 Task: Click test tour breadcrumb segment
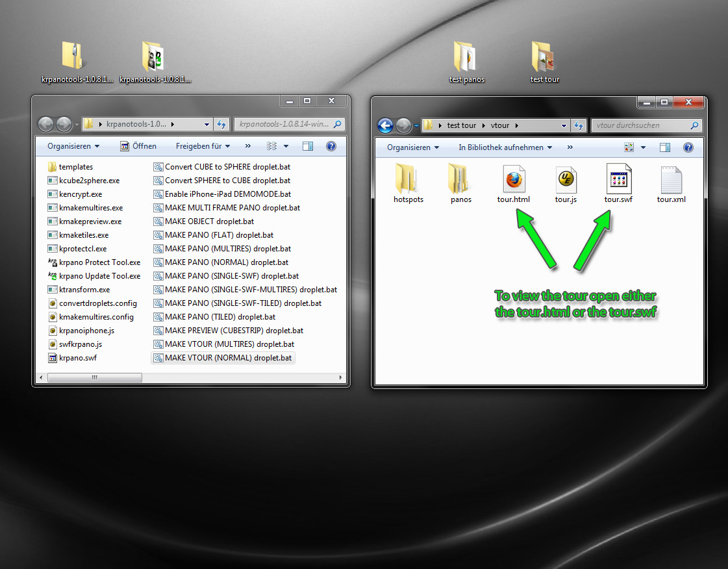(x=462, y=125)
